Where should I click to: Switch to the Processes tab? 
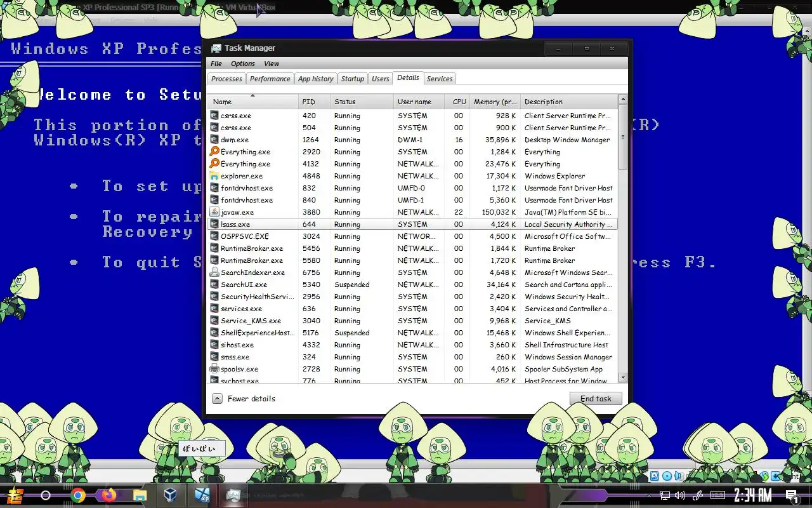pos(226,79)
